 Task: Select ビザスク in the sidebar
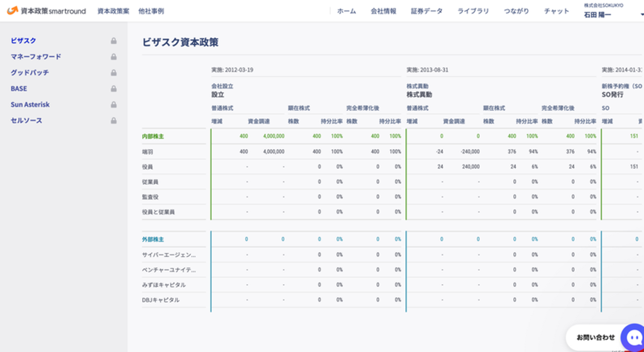[23, 41]
